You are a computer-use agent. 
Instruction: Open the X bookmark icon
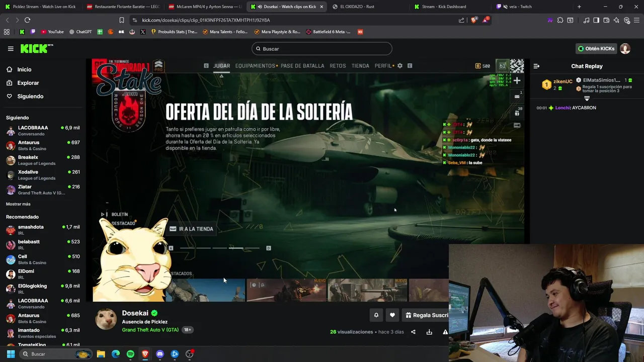pyautogui.click(x=143, y=32)
